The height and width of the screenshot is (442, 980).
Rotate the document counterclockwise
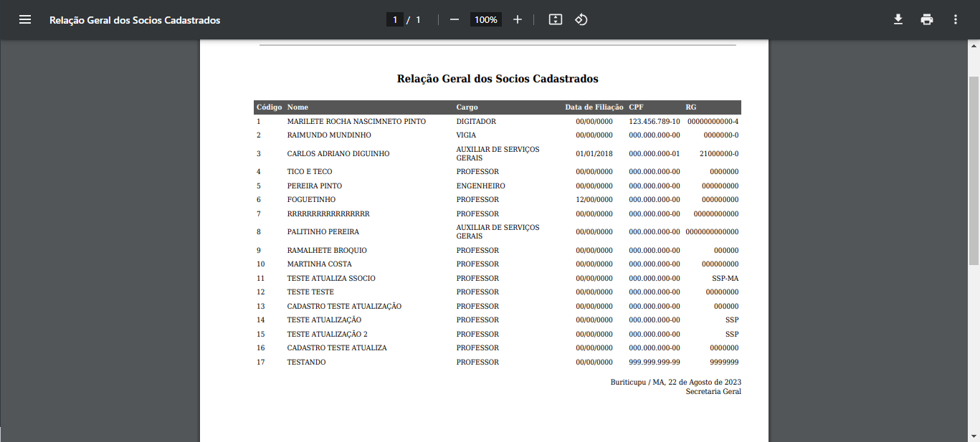tap(581, 20)
